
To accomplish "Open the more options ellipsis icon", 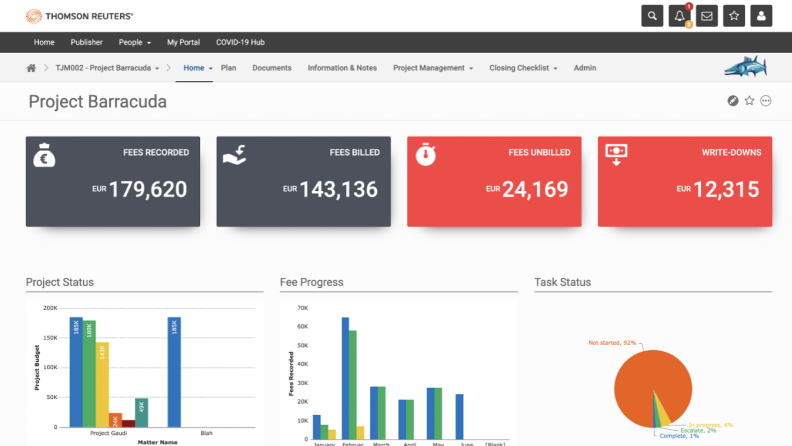I will point(766,101).
